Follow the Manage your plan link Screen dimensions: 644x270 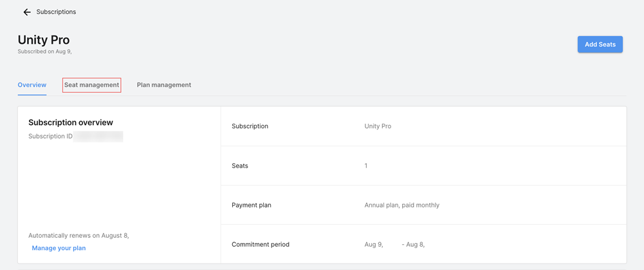pyautogui.click(x=59, y=248)
